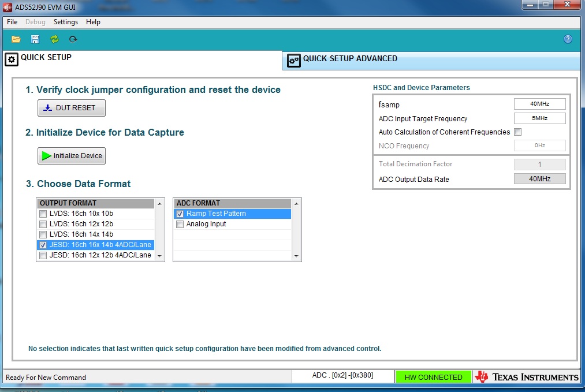Click Output Format list scroll down arrow

[x=159, y=256]
